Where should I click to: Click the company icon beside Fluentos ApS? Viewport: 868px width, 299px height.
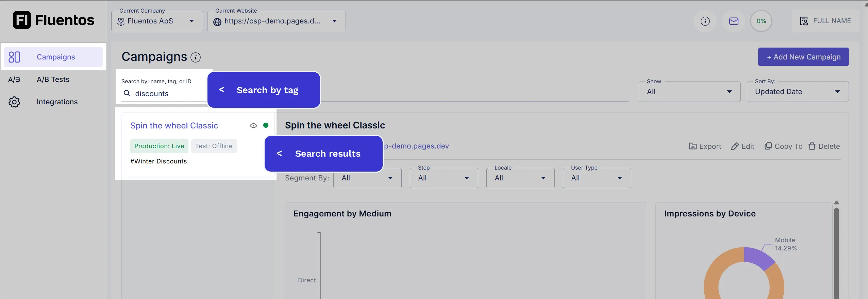121,22
